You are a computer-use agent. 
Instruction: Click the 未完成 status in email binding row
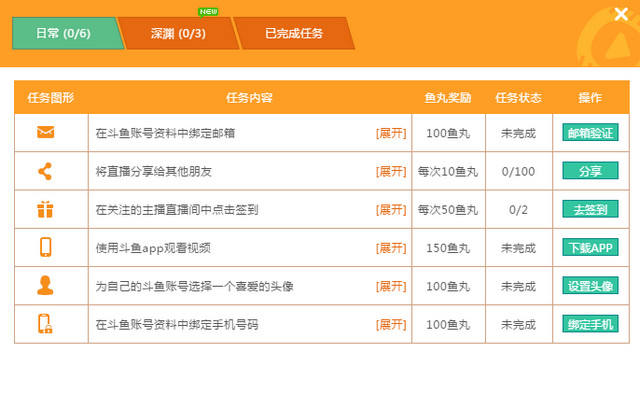(x=518, y=133)
